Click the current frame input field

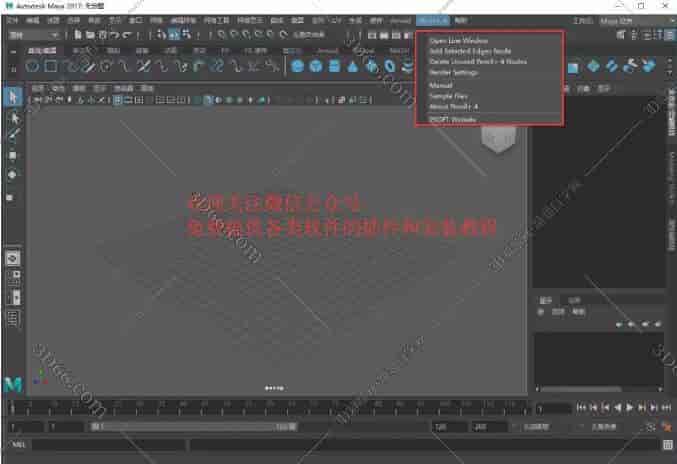point(554,408)
